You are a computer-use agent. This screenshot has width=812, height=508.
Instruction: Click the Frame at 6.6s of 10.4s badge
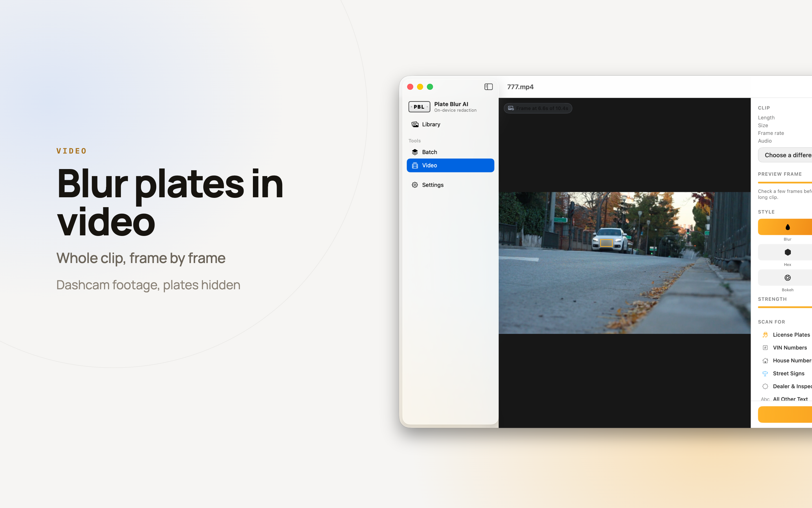click(538, 108)
